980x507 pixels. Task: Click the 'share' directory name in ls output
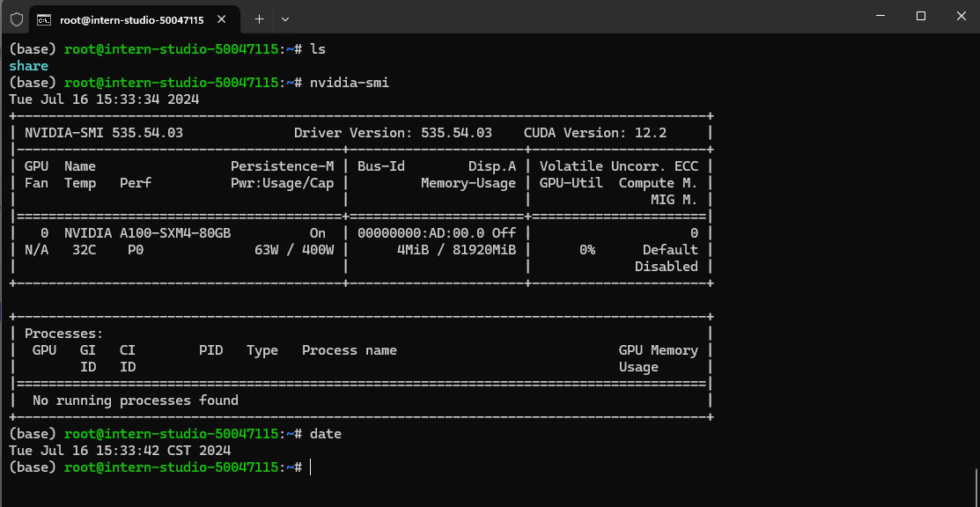point(29,65)
